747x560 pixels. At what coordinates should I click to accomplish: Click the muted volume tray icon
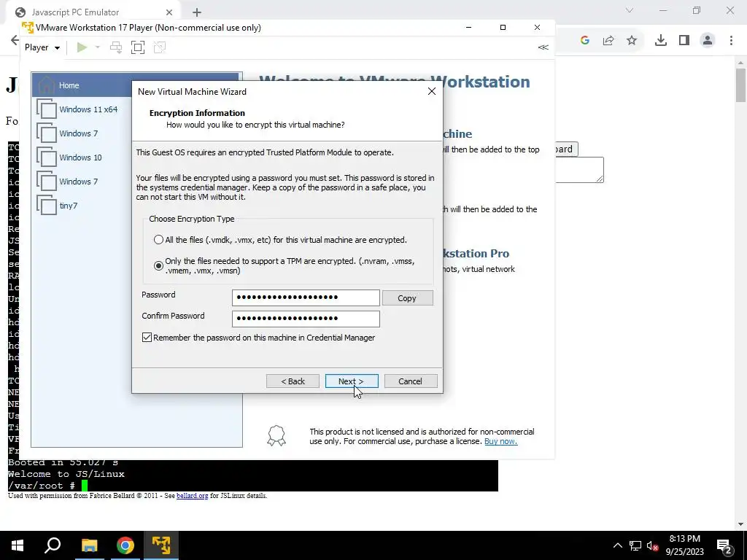(x=653, y=545)
